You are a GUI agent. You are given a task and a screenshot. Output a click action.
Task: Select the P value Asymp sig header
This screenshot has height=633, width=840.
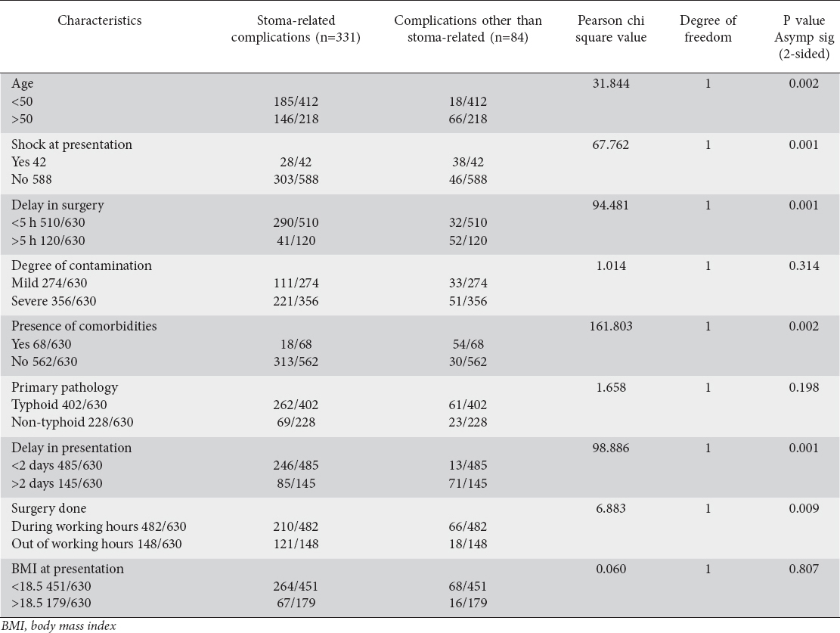coord(804,37)
